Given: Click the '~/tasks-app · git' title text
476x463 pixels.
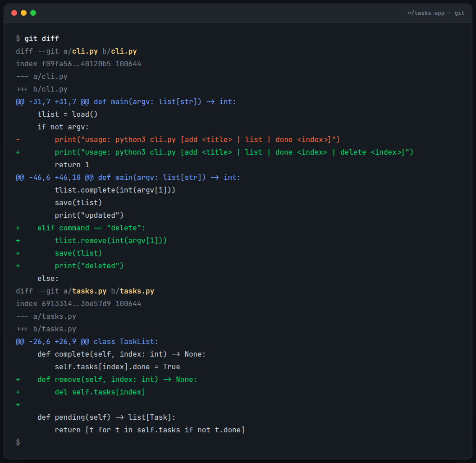Looking at the screenshot, I should [x=436, y=13].
